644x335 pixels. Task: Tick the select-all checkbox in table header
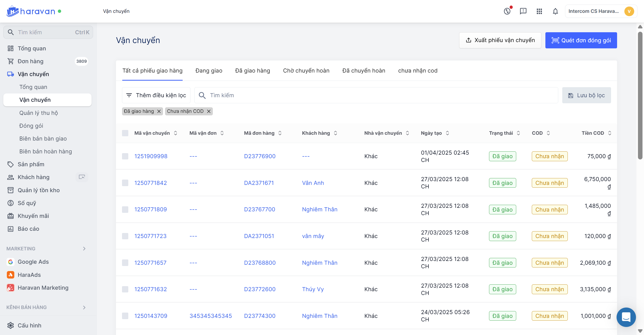125,133
